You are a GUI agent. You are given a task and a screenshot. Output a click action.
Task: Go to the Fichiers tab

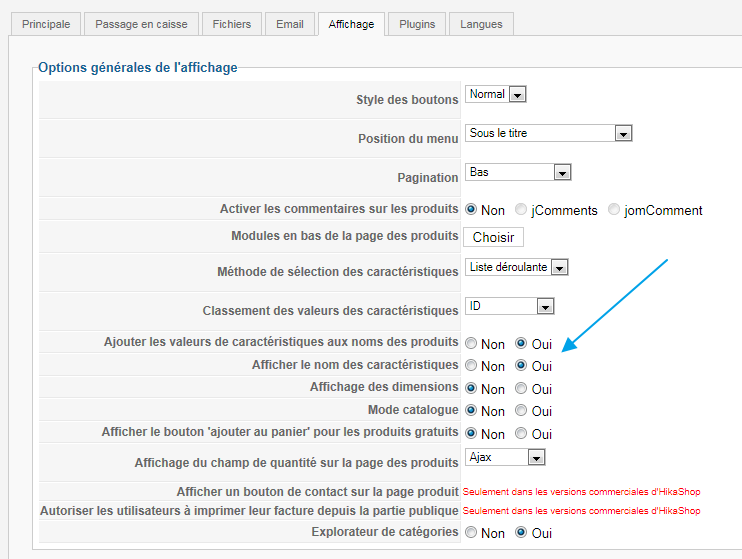coord(232,24)
